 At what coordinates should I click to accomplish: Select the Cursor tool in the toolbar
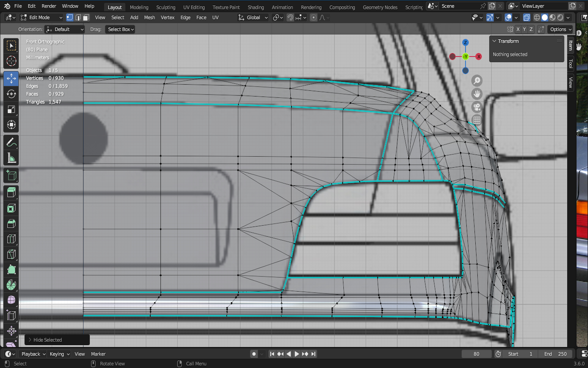(11, 61)
